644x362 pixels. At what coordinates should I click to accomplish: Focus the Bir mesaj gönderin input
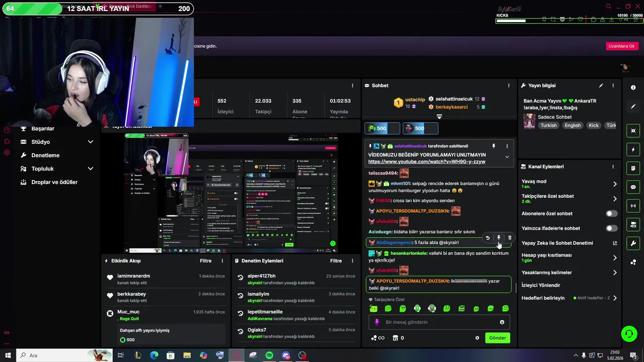(x=440, y=322)
